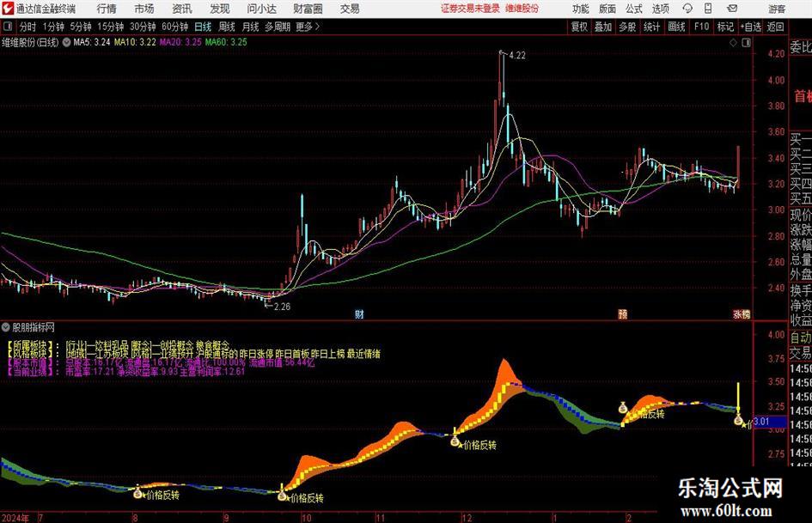
Task: Select the 日线 daily period
Action: click(203, 27)
